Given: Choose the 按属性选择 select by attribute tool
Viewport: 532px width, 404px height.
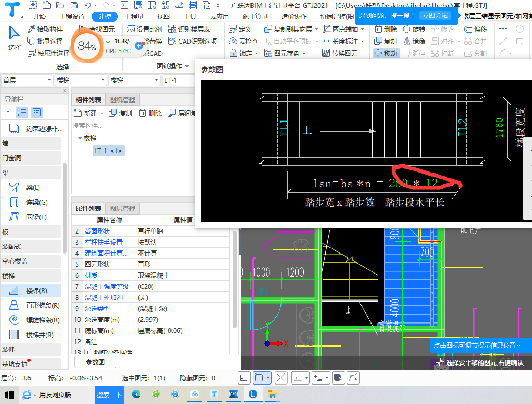Looking at the screenshot, I should 49,53.
